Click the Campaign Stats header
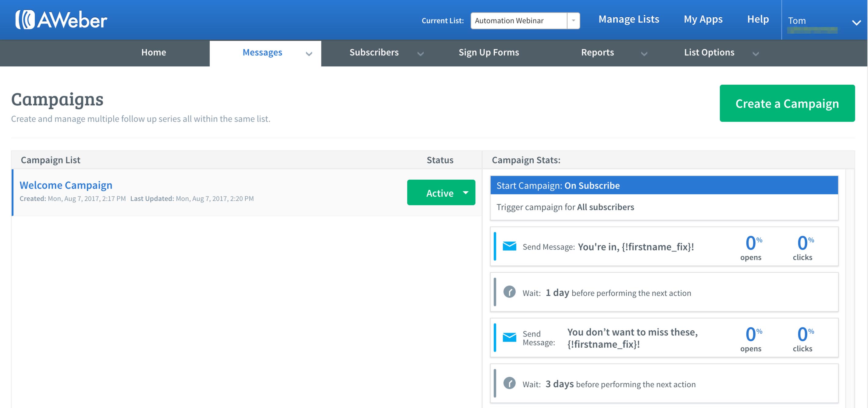The height and width of the screenshot is (408, 868). click(x=526, y=160)
